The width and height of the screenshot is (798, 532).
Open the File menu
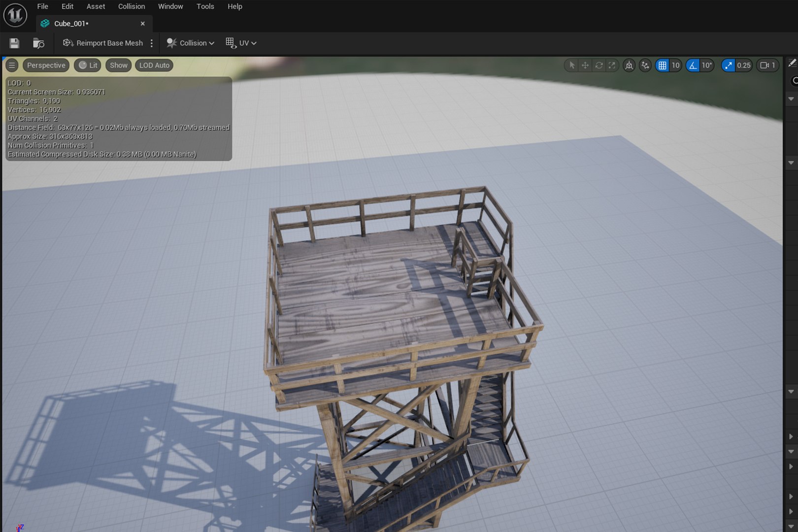(43, 6)
